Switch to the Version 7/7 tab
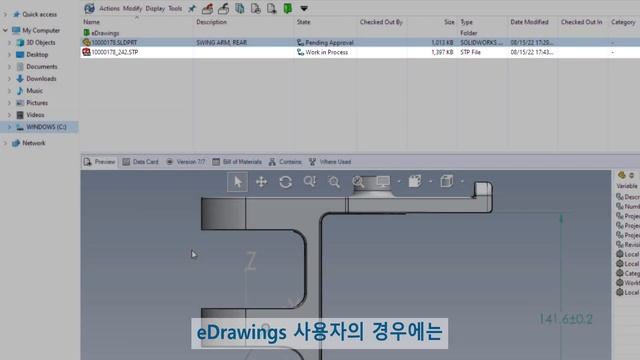Screen dimensions: 640x360 [186, 162]
